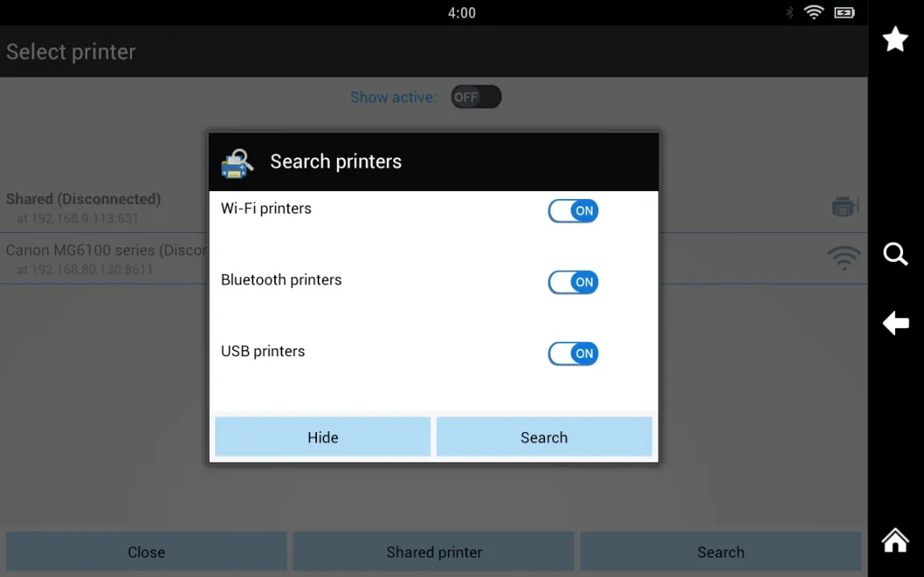924x577 pixels.
Task: Open the Shared printer bottom button
Action: click(434, 552)
